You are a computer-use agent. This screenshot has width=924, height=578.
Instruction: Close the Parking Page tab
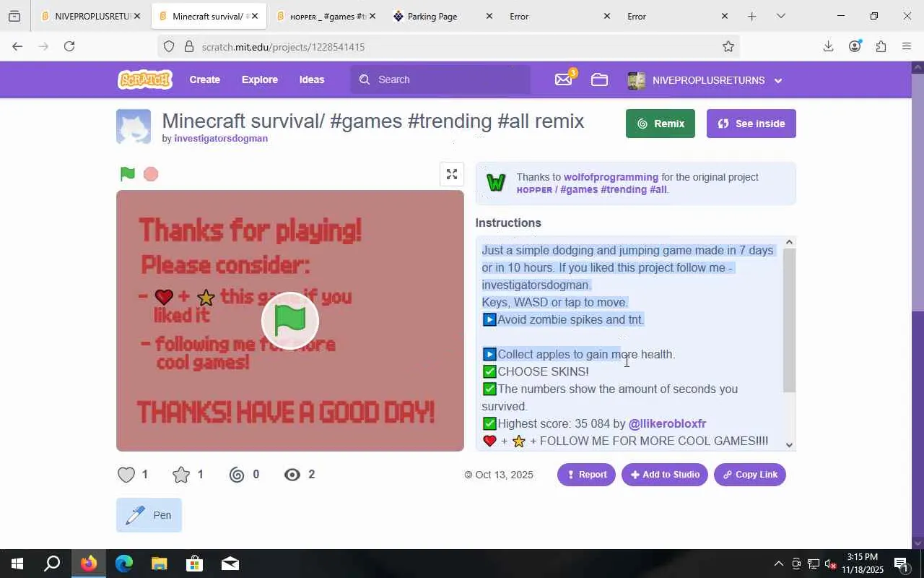point(489,16)
